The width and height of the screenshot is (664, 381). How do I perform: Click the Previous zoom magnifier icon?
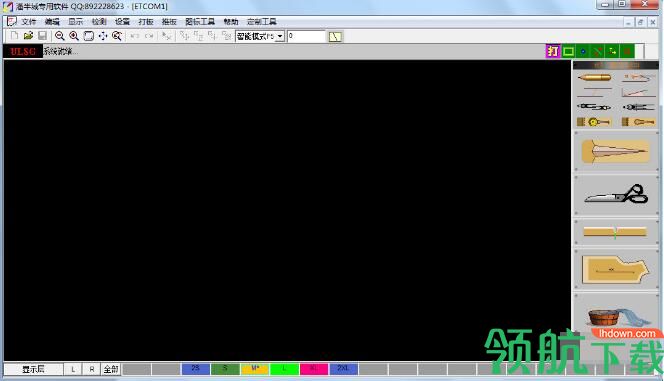(117, 36)
